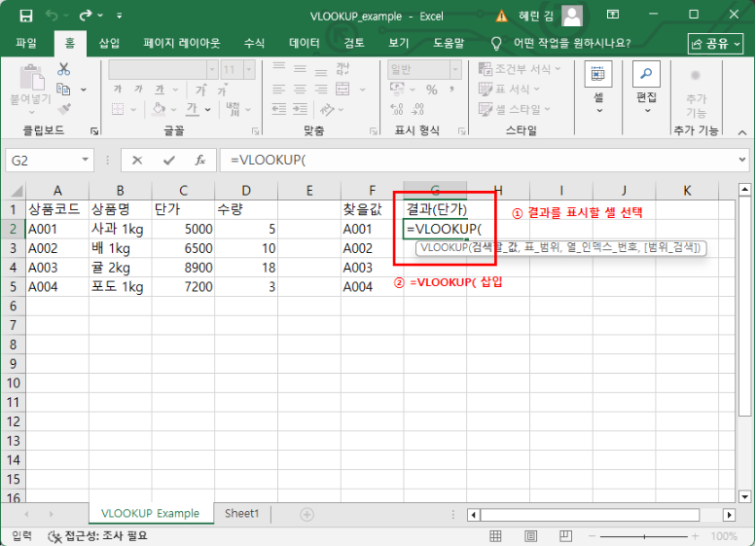This screenshot has width=756, height=546.
Task: Switch to Normal view in status bar
Action: [496, 536]
